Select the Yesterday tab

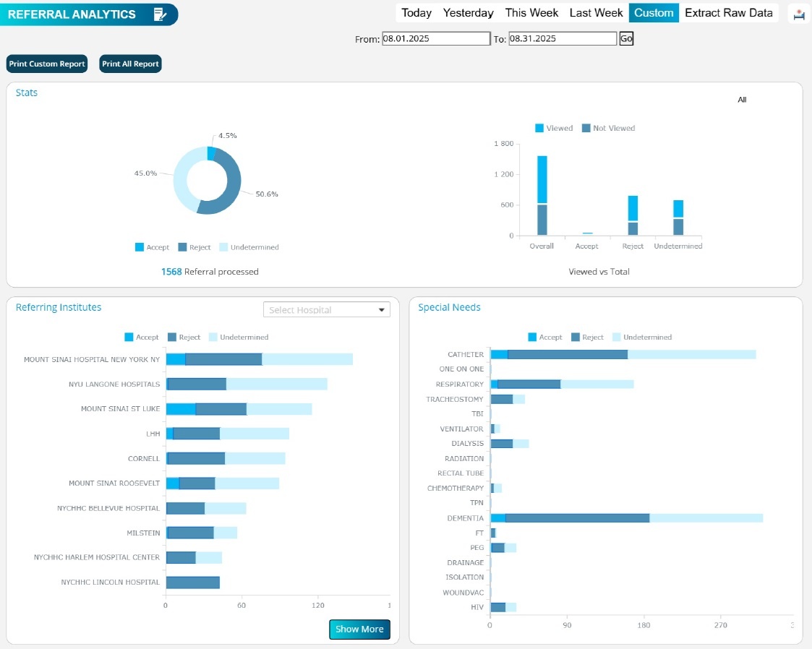point(468,13)
